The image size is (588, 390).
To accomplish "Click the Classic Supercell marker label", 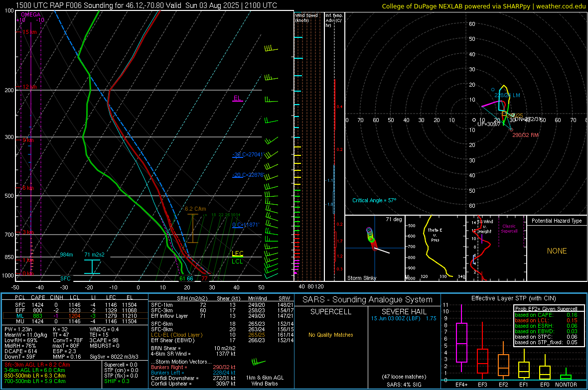I will point(509,229).
